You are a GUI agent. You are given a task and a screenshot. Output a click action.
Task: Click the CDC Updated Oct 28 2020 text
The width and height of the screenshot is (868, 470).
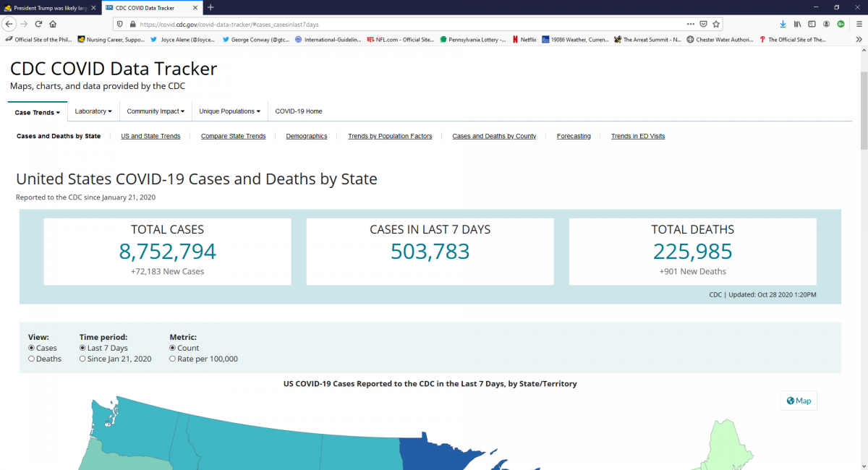(762, 294)
